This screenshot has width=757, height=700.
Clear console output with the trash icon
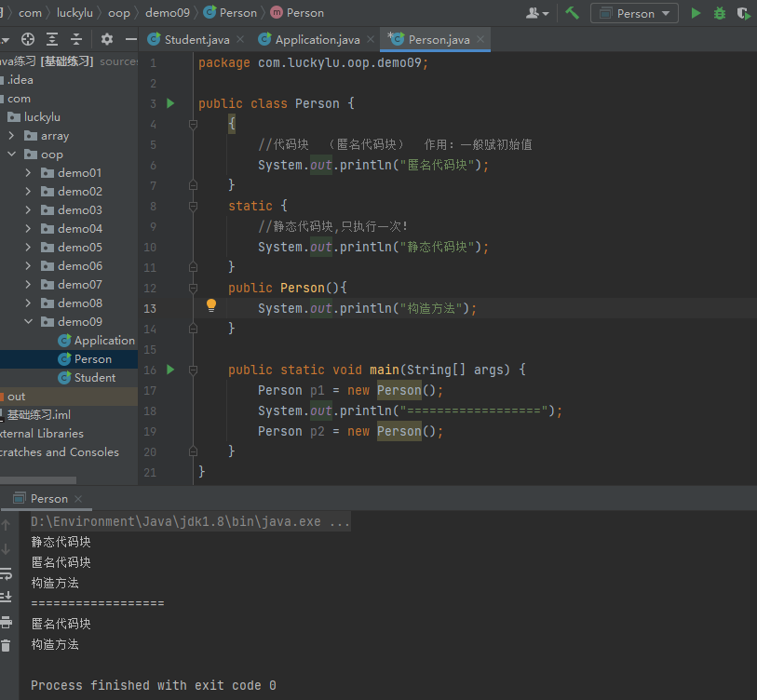tap(6, 645)
